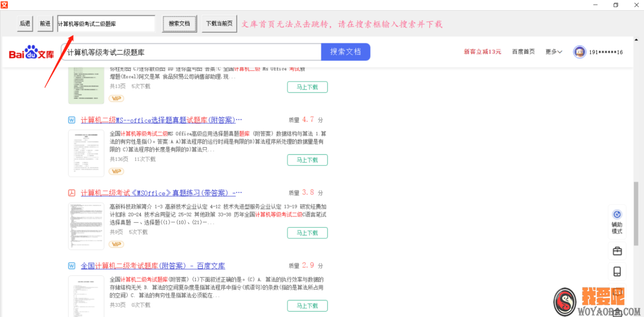Open the 百度首页 link

pyautogui.click(x=523, y=52)
